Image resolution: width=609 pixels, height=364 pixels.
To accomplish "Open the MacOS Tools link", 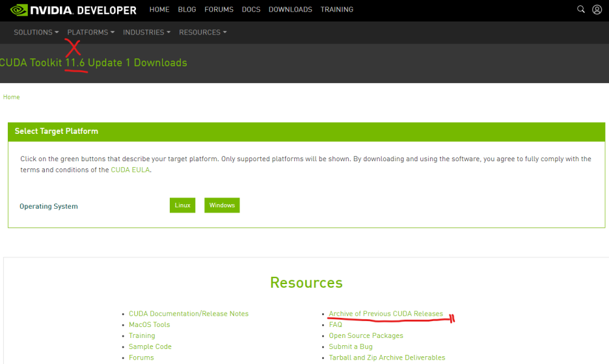I will (x=150, y=324).
